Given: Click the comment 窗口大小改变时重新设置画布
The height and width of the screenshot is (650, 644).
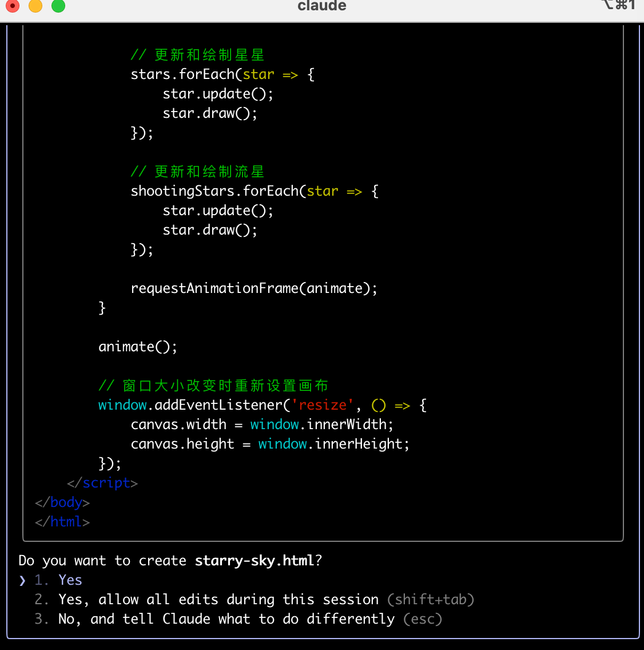Looking at the screenshot, I should coord(213,386).
